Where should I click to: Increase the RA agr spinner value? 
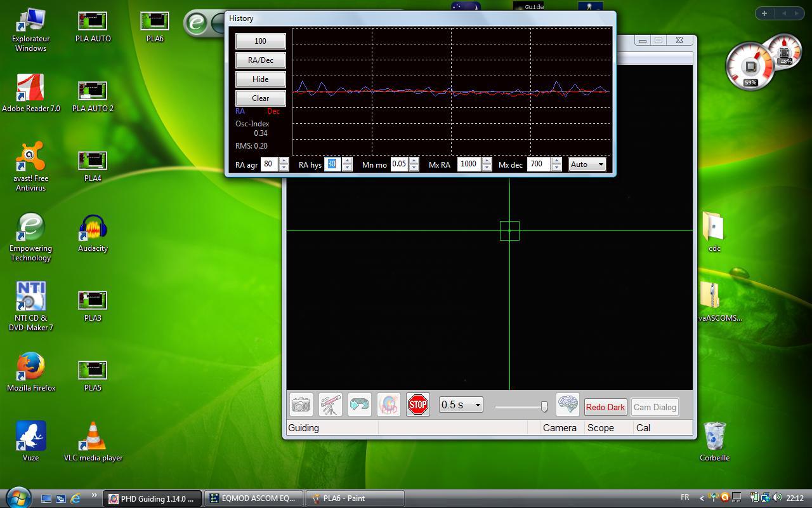coord(284,161)
